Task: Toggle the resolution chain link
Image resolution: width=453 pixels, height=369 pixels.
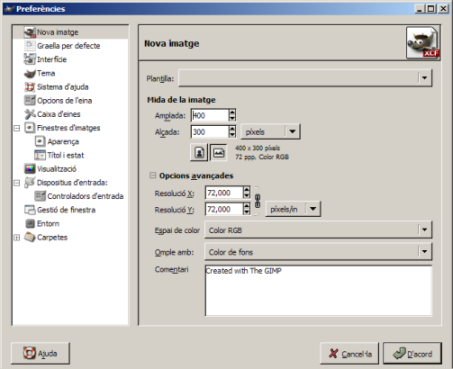Action: [257, 201]
